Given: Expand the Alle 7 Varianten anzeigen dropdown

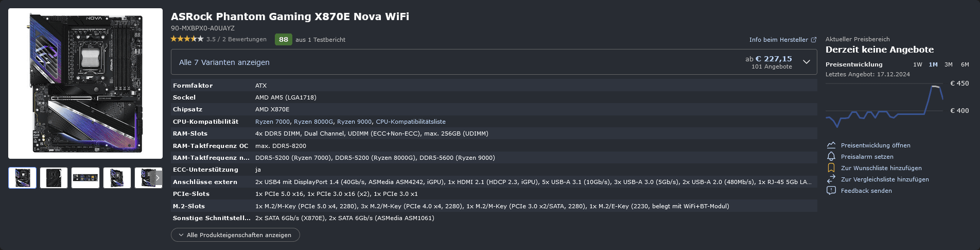Looking at the screenshot, I should point(224,62).
